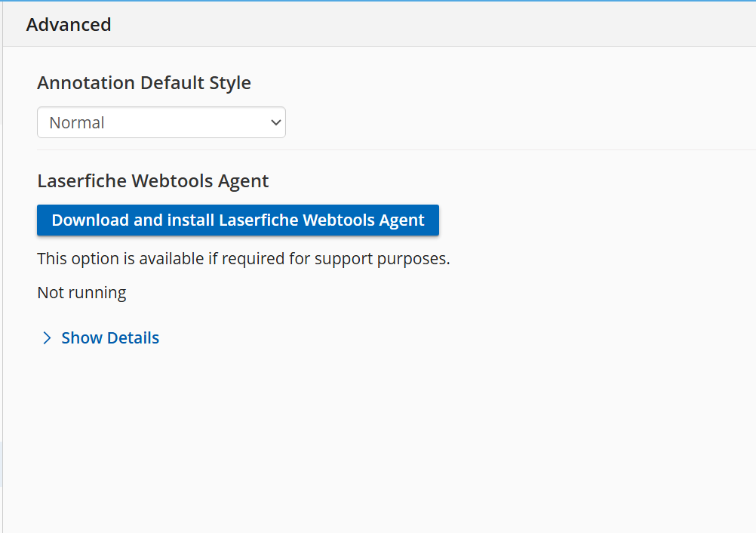Expand the Show Details section
Screen dimensions: 756x533
coord(100,337)
